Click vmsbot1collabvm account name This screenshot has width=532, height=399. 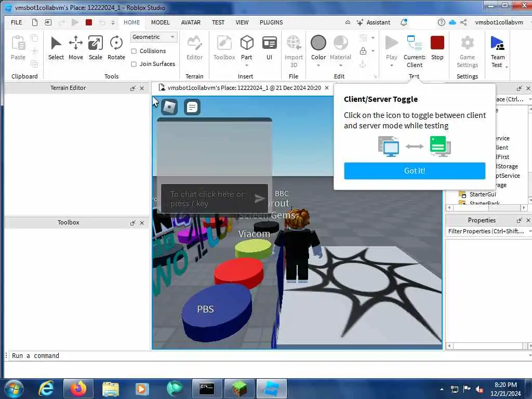499,22
